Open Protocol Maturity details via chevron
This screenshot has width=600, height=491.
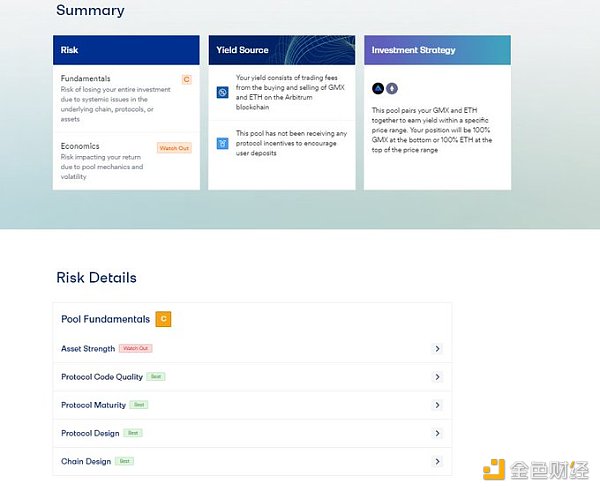coord(438,405)
